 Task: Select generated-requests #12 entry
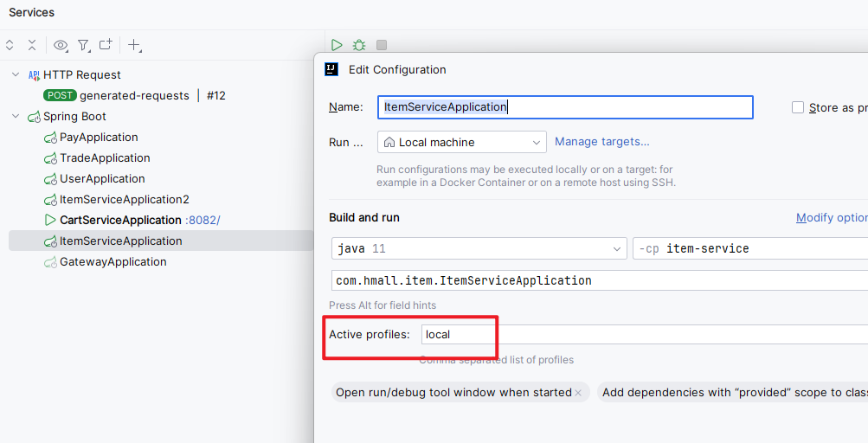pyautogui.click(x=152, y=96)
